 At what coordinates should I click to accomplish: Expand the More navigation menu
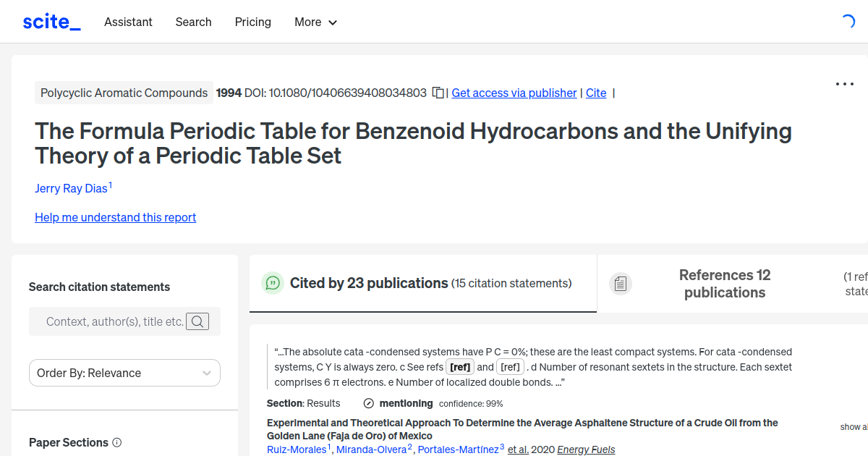tap(315, 22)
